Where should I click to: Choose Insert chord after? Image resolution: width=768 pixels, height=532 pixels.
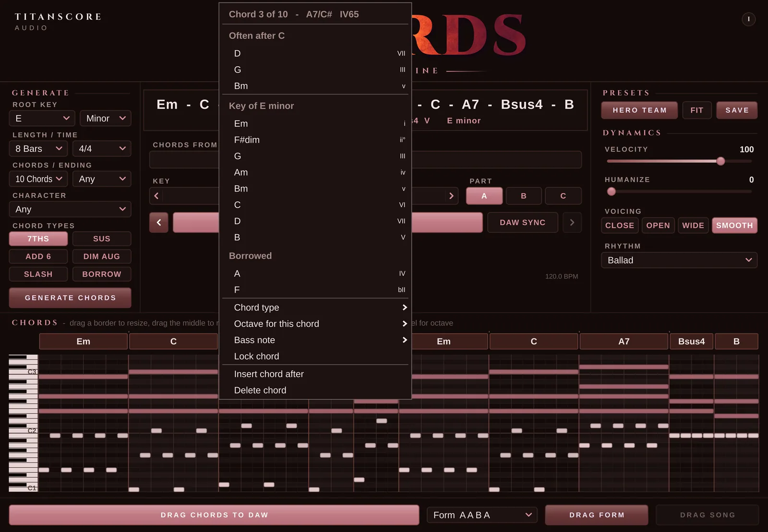[x=315, y=374]
